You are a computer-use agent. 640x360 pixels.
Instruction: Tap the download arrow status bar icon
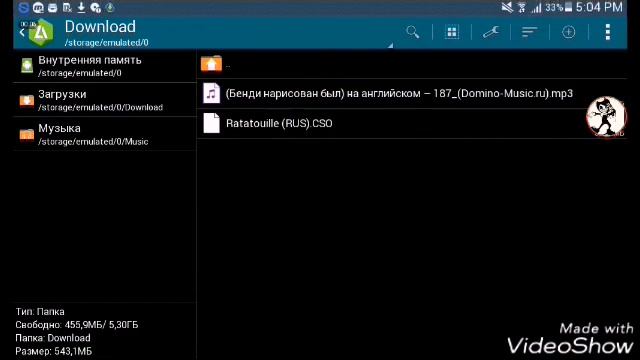(x=81, y=7)
